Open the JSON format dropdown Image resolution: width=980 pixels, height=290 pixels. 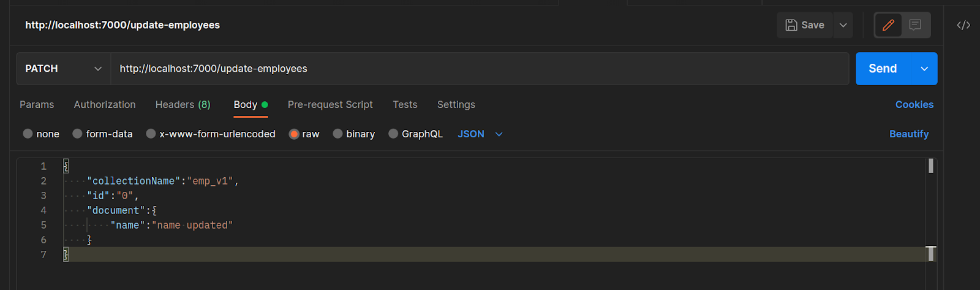pos(499,134)
